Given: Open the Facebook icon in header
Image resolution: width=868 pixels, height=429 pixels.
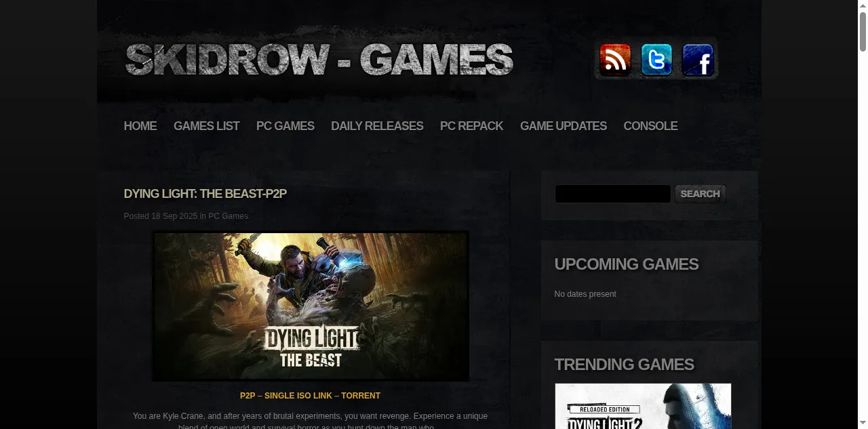Looking at the screenshot, I should [698, 60].
